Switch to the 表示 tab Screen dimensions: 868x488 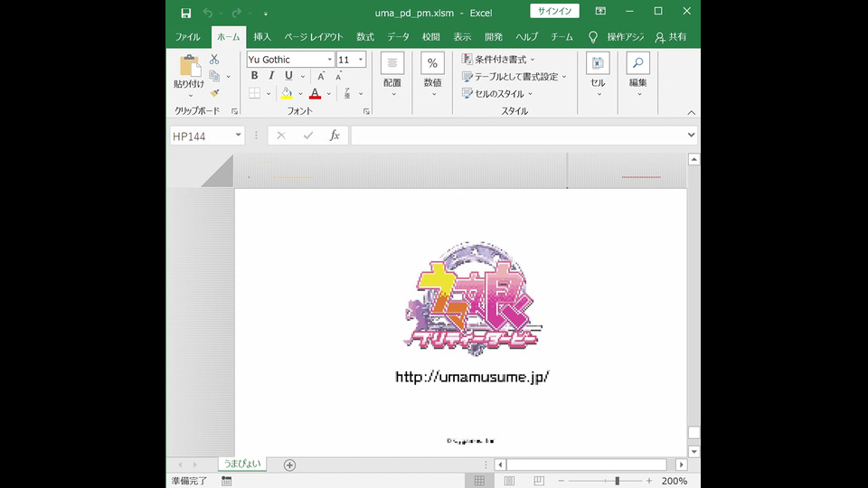pyautogui.click(x=462, y=37)
